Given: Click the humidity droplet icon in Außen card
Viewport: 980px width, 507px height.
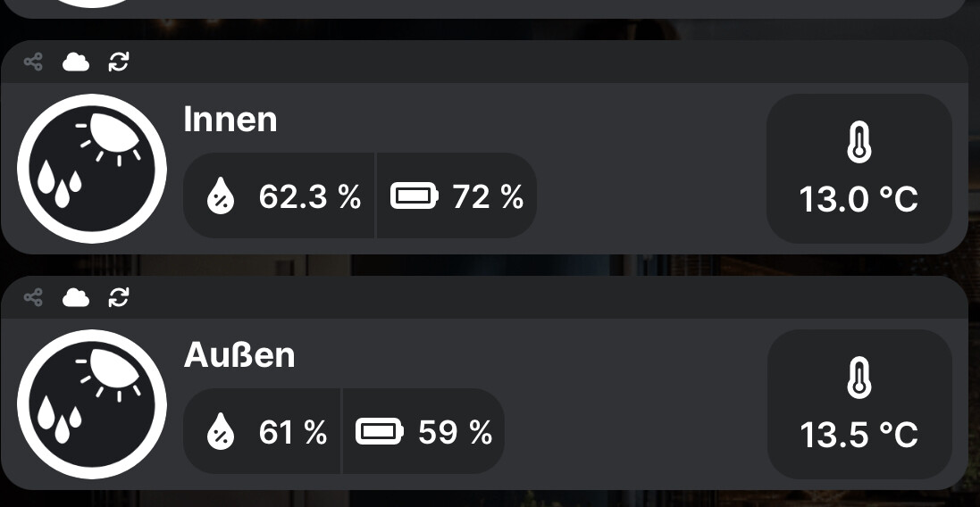Looking at the screenshot, I should coord(220,433).
